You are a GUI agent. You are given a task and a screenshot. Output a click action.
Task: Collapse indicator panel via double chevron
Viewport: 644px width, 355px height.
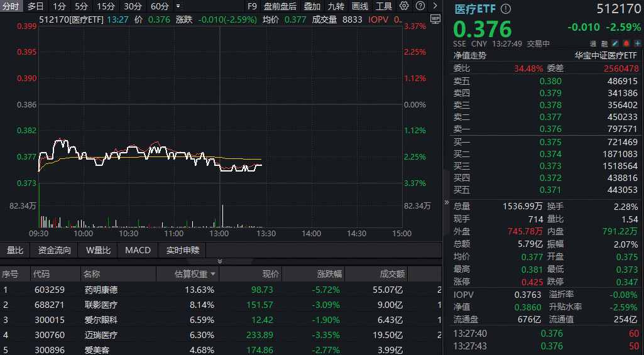coord(219,261)
